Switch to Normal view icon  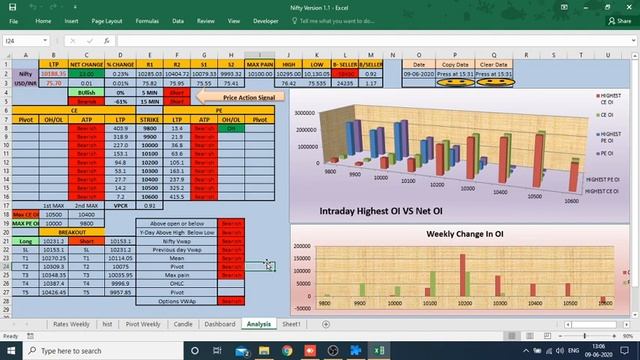511,336
